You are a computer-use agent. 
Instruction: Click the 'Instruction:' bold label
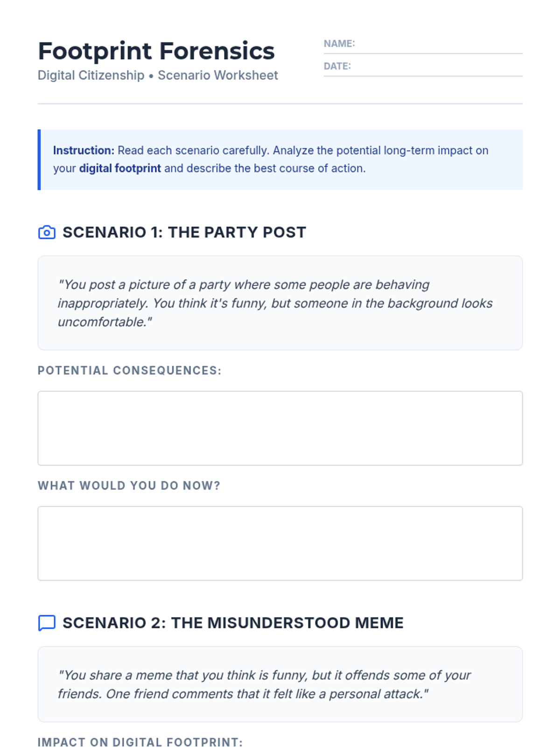[84, 150]
